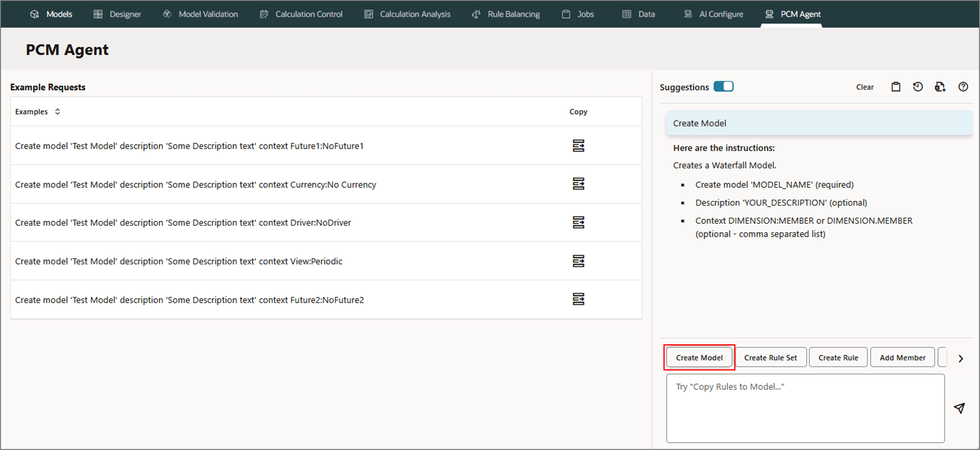Click the help question mark icon

click(x=963, y=87)
